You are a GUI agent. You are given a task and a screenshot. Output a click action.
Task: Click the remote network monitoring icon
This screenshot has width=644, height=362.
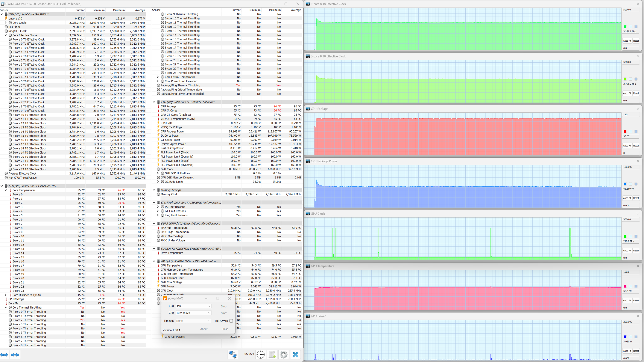click(x=233, y=354)
